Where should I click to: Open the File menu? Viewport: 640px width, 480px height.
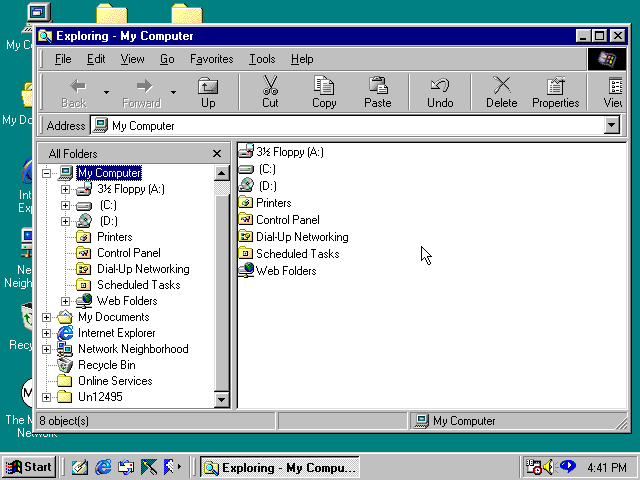pos(63,59)
